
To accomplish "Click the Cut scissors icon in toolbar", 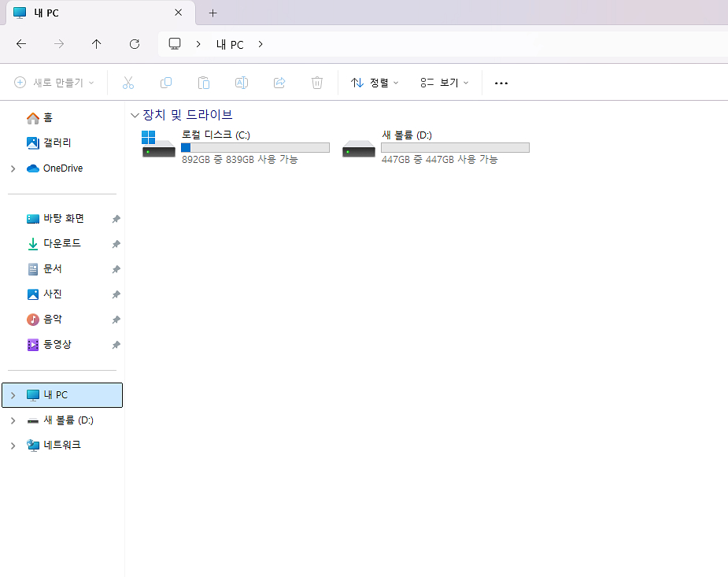I will 128,83.
